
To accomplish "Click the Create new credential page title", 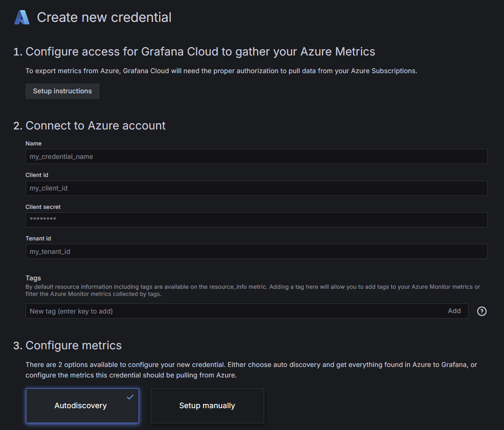I will 104,17.
